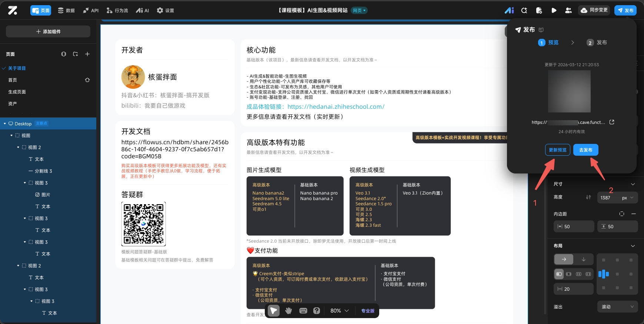The width and height of the screenshot is (644, 324).
Task: Click the horizontal padding 50 field
Action: click(x=574, y=226)
